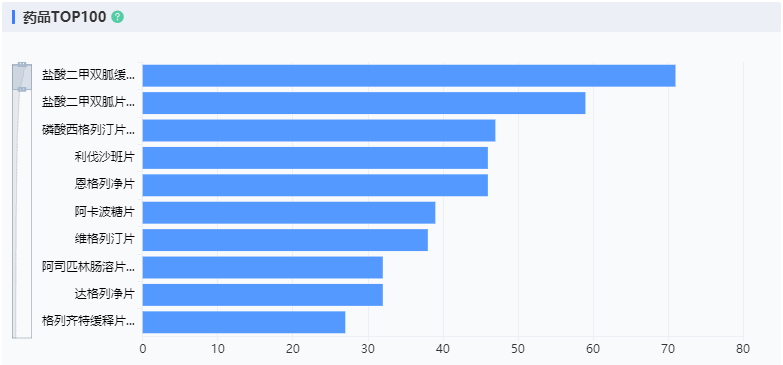
Task: Click the green help icon beside 药品TOP100
Action: pos(117,17)
